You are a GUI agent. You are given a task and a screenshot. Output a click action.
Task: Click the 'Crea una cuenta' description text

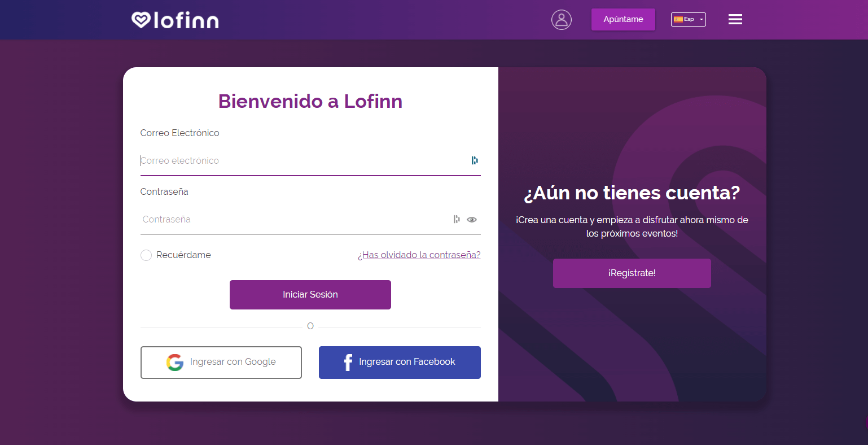632,227
